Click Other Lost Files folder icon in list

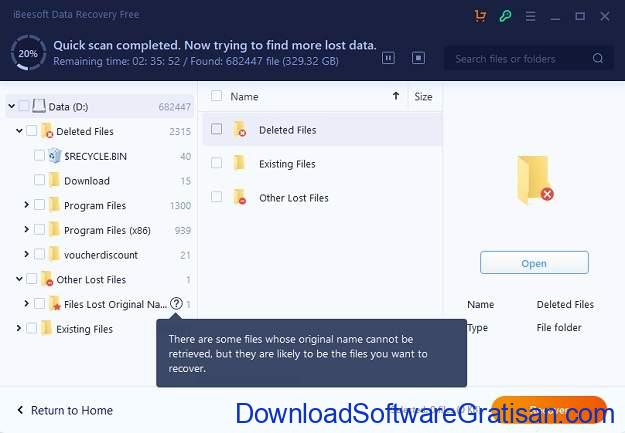click(240, 197)
